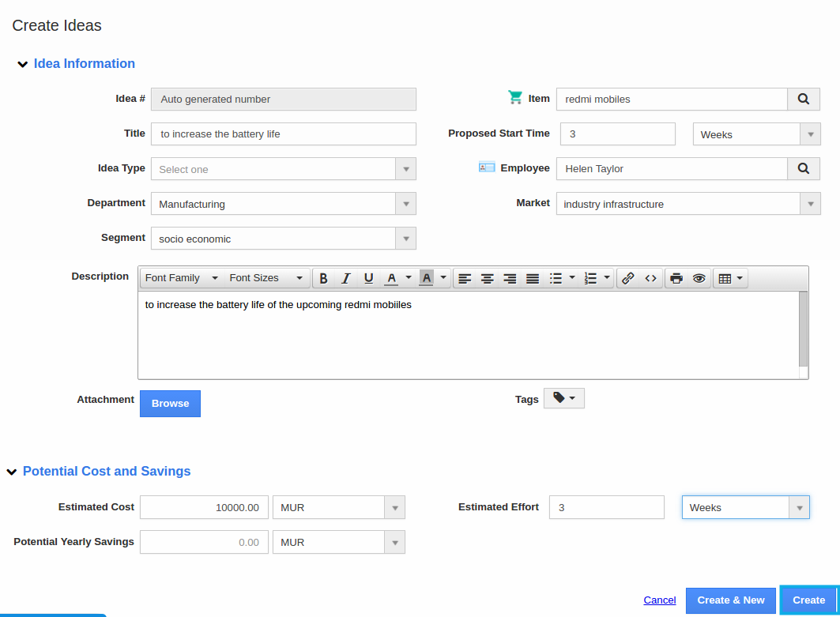Click the Employee card icon
Screen dimensions: 840x617
tap(487, 167)
